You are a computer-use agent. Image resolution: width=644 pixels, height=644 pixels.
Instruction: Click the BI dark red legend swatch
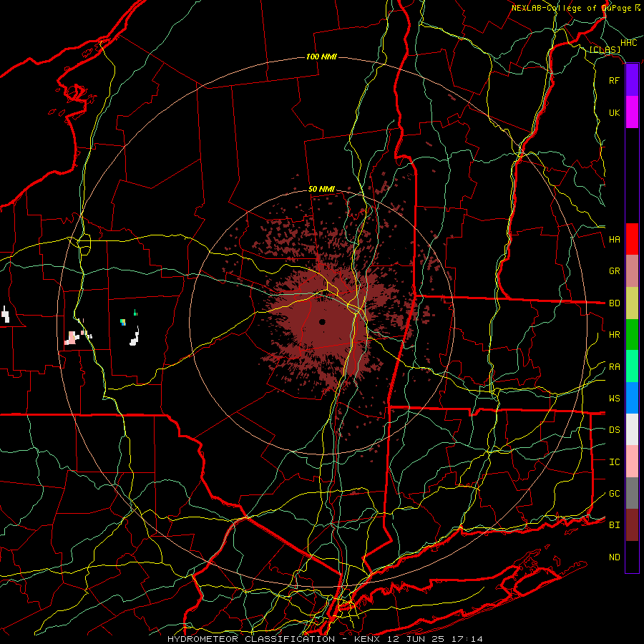coord(632,525)
